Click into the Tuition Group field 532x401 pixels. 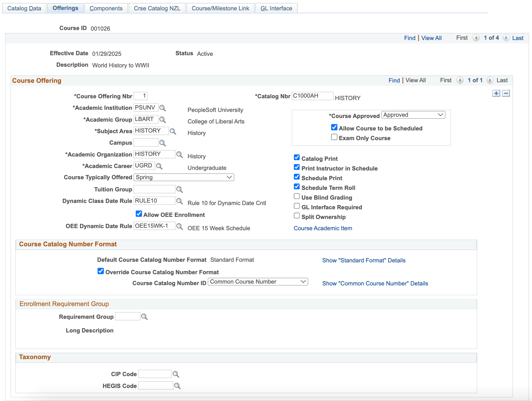pyautogui.click(x=155, y=189)
